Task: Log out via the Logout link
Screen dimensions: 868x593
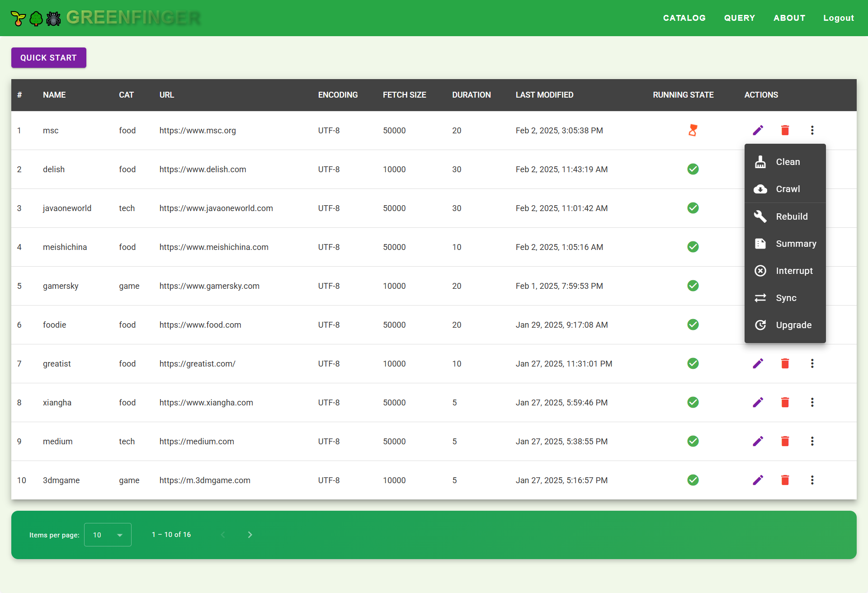Action: point(839,18)
